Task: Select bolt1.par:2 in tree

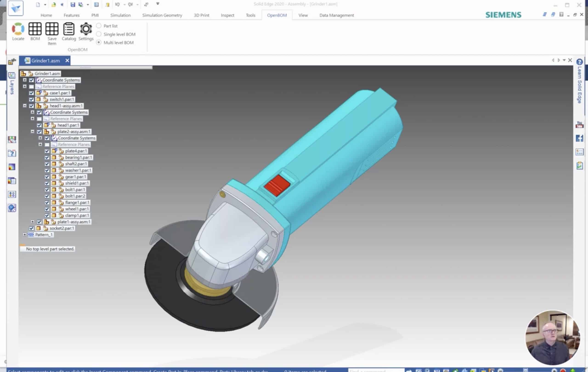Action: (x=75, y=196)
